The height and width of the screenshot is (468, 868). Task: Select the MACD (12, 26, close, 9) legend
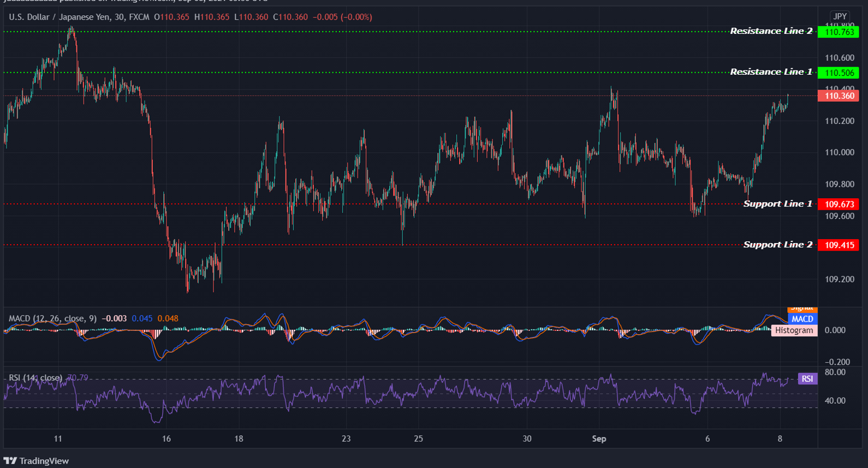pos(53,318)
